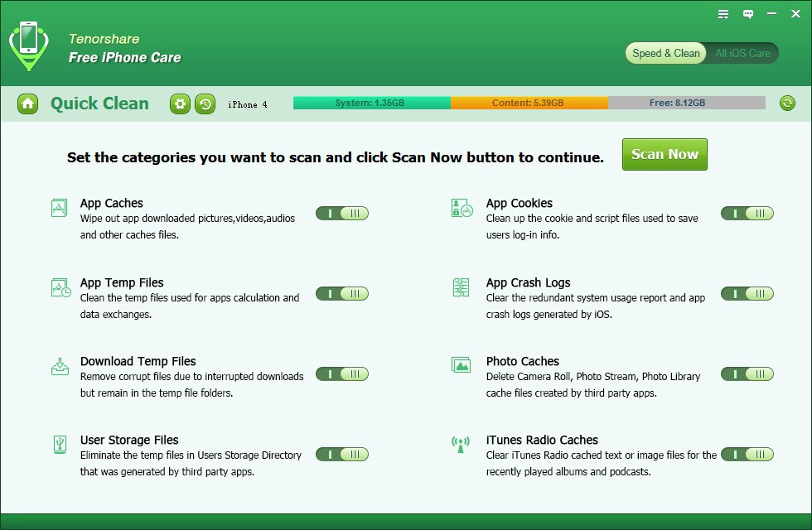This screenshot has width=812, height=530.
Task: Click the iPhone 4 device name
Action: click(x=248, y=104)
